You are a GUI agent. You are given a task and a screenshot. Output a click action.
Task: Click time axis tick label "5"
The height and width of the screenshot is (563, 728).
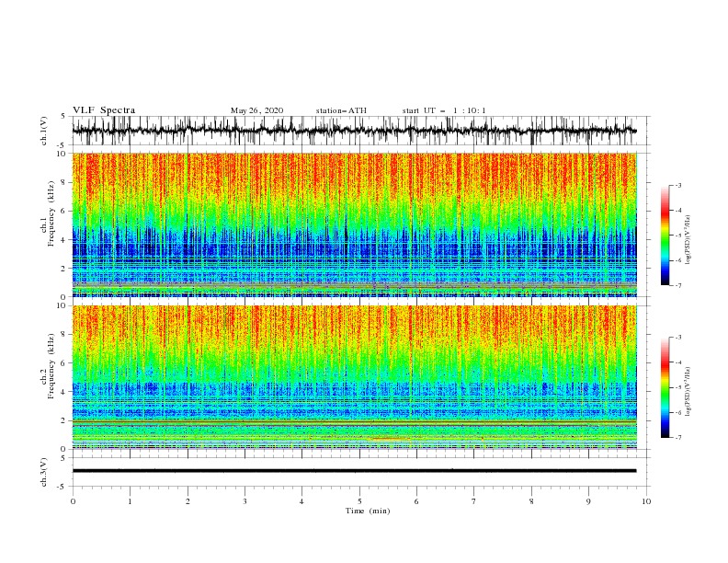tap(359, 501)
